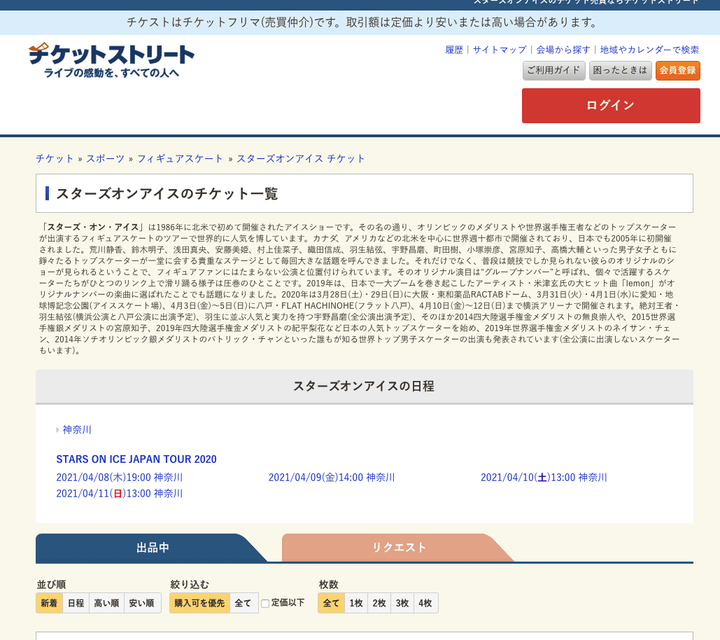Select 2021/04/09(金)14:00 神奈川 date
Viewport: 720px width, 640px height.
tap(332, 477)
